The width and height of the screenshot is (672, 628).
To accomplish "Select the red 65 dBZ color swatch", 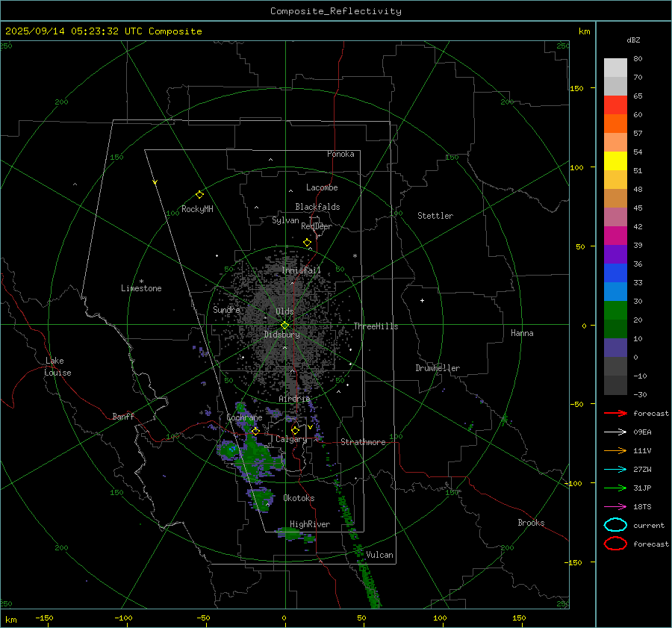I will pos(615,105).
